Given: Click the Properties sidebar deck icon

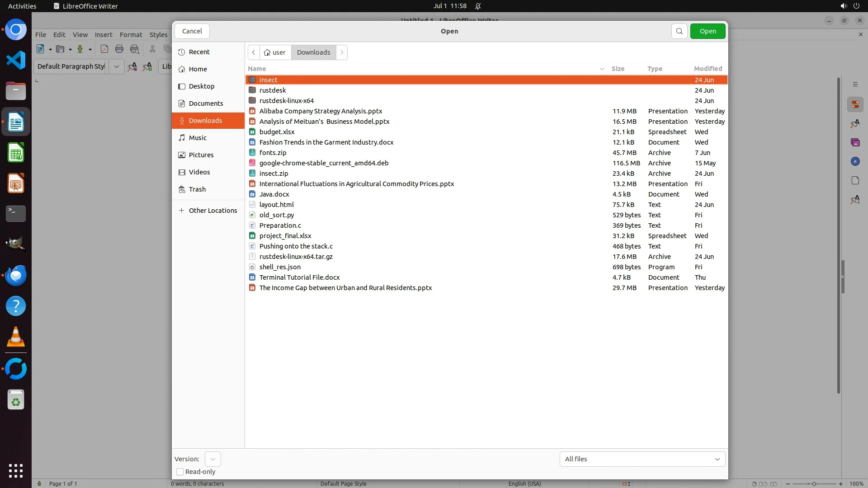Looking at the screenshot, I should pos(855,105).
